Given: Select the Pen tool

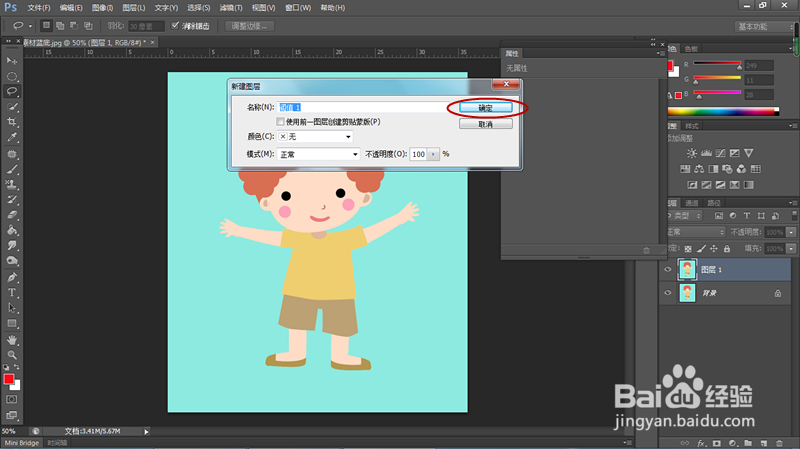Looking at the screenshot, I should coord(12,277).
